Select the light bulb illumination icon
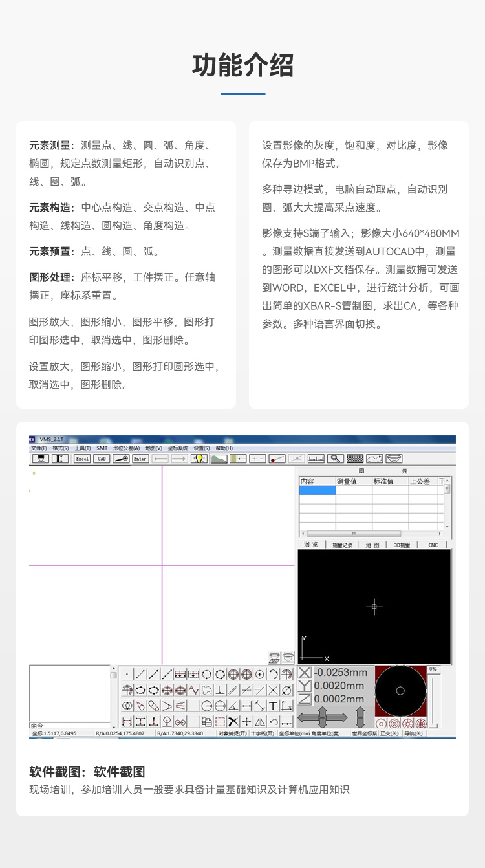Screen dimensions: 485x868 pos(199,458)
